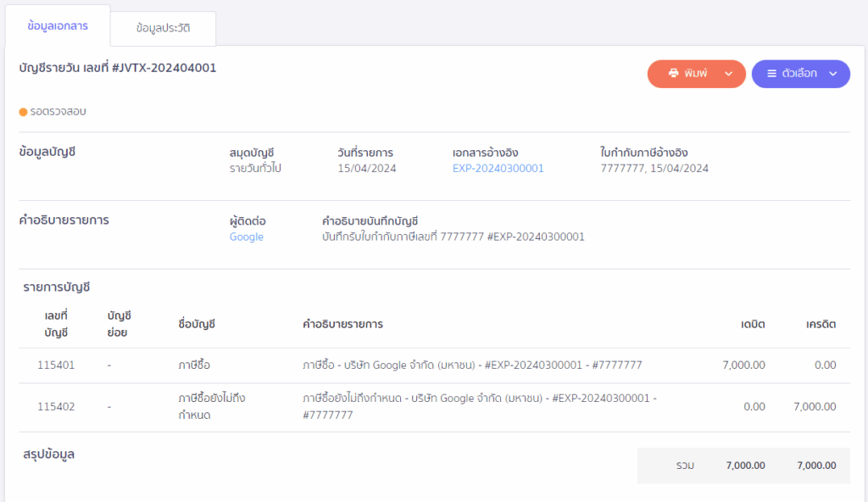Viewport: 868px width, 502px height.
Task: Open reference document EXP-20240300001 link
Action: point(498,169)
